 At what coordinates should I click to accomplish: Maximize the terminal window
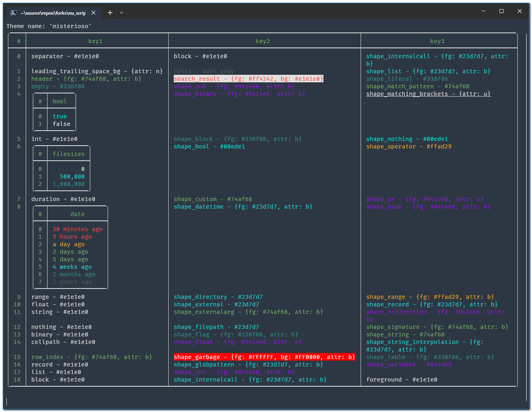point(502,11)
